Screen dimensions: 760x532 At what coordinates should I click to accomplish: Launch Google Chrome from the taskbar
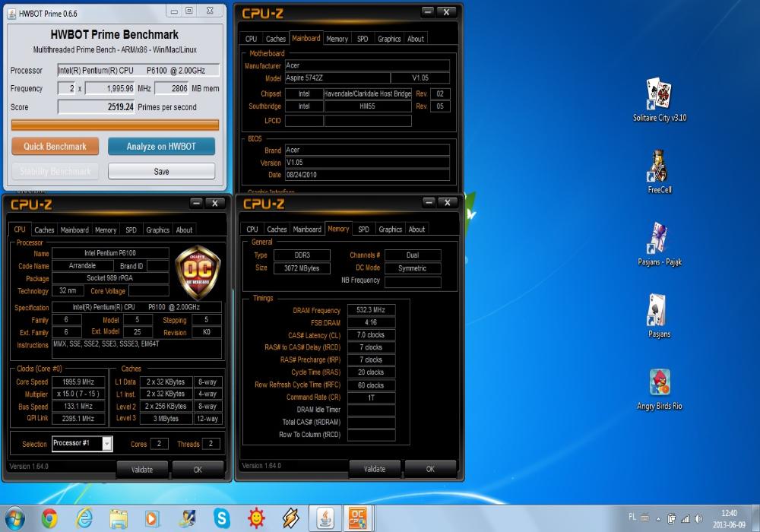49,518
